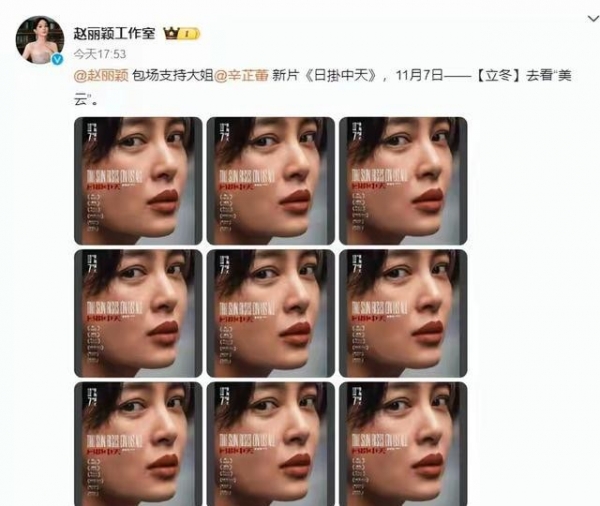Click the 【立冬】 text in the post

click(x=498, y=75)
